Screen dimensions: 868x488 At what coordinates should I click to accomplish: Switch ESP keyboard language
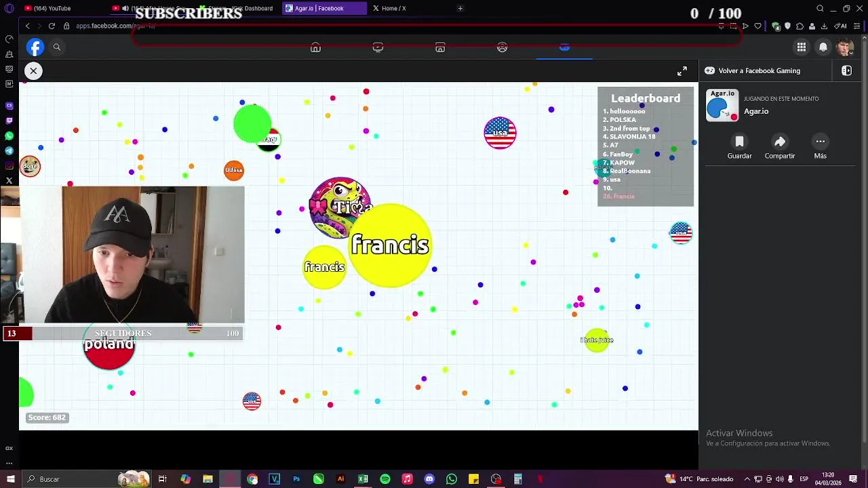tap(804, 479)
